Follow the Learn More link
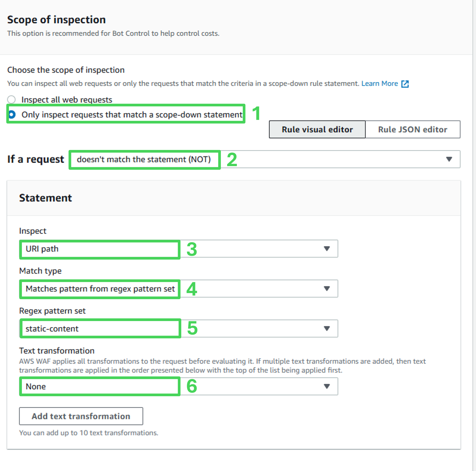Image resolution: width=476 pixels, height=471 pixels. click(x=379, y=84)
